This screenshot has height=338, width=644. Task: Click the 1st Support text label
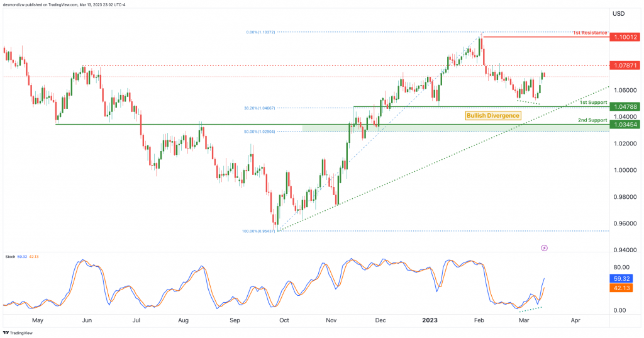[x=593, y=103]
